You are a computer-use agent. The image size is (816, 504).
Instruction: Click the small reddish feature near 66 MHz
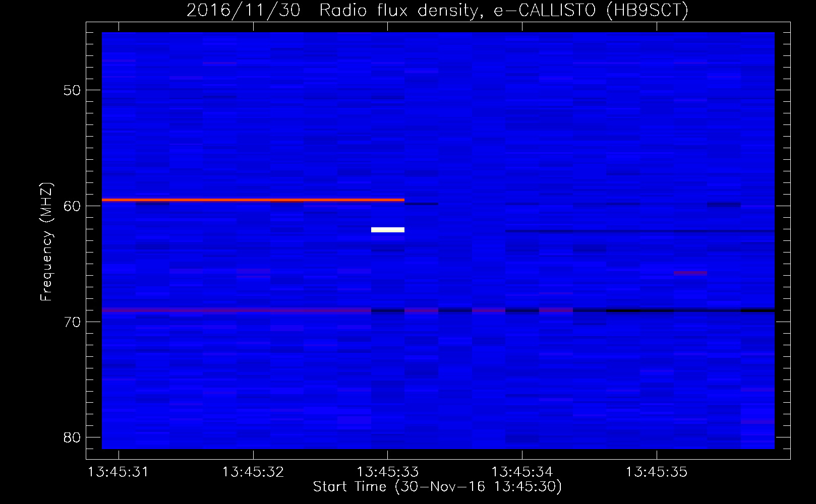click(x=690, y=273)
